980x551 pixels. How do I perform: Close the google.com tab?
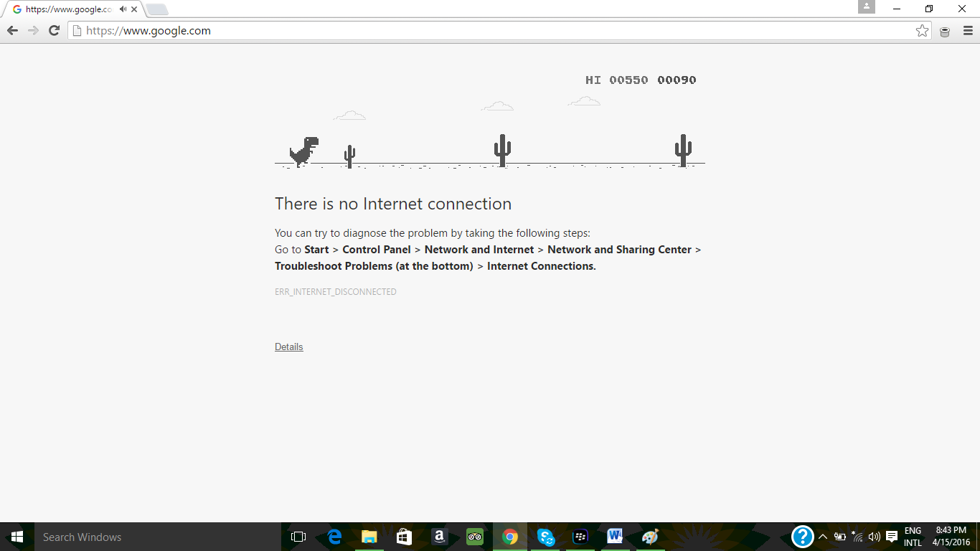click(134, 9)
